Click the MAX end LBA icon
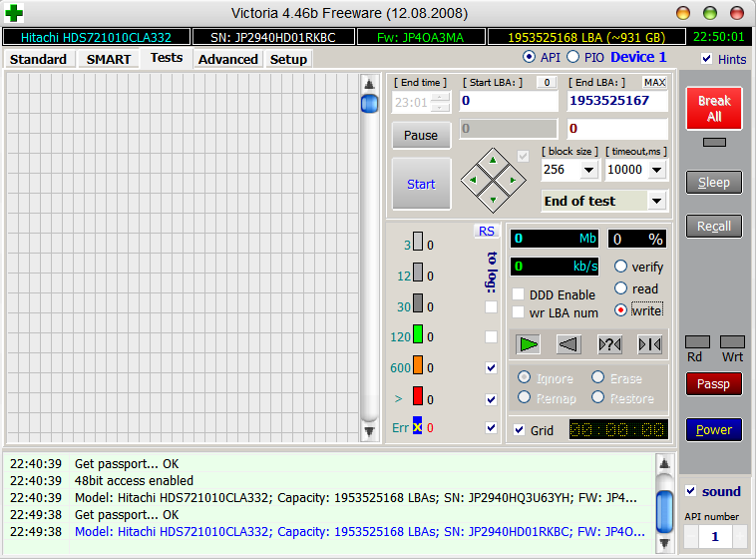This screenshot has width=756, height=559. tap(654, 82)
